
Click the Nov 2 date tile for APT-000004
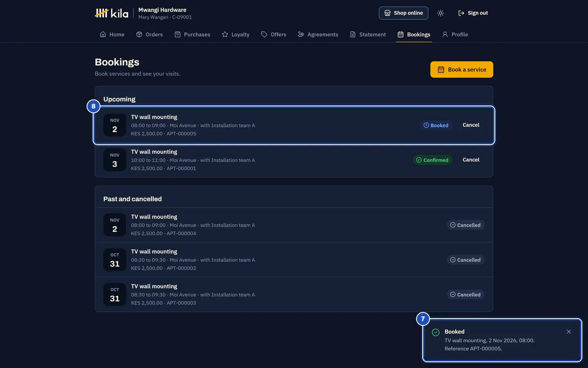(x=115, y=225)
